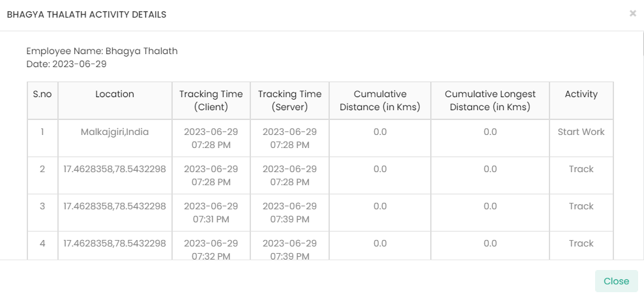
Task: Select the Activity column header
Action: tap(581, 95)
